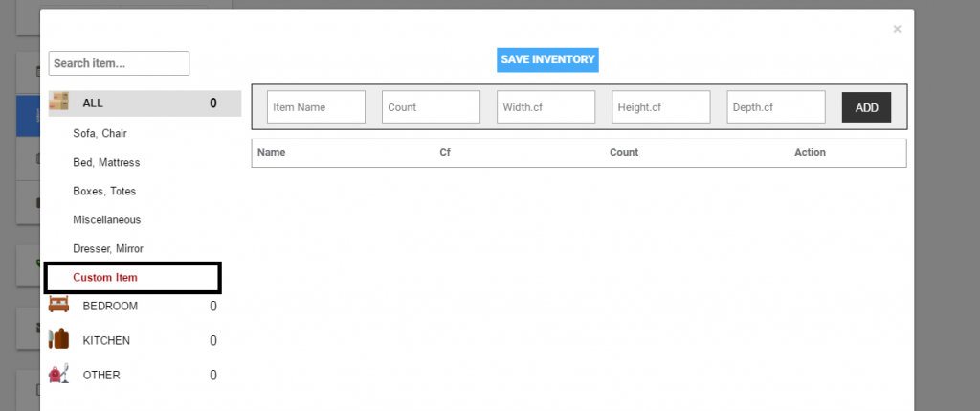Expand the KITCHEN category
This screenshot has width=980, height=411.
106,340
